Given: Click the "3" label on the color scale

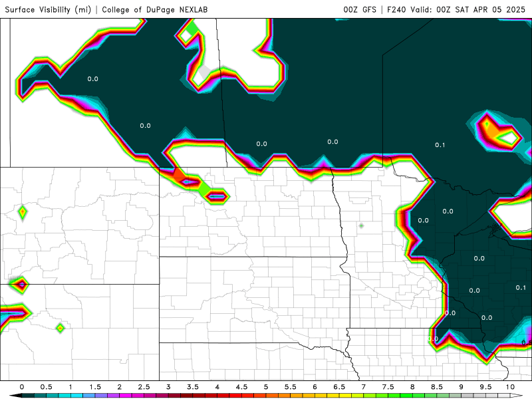Looking at the screenshot, I should 168,387.
